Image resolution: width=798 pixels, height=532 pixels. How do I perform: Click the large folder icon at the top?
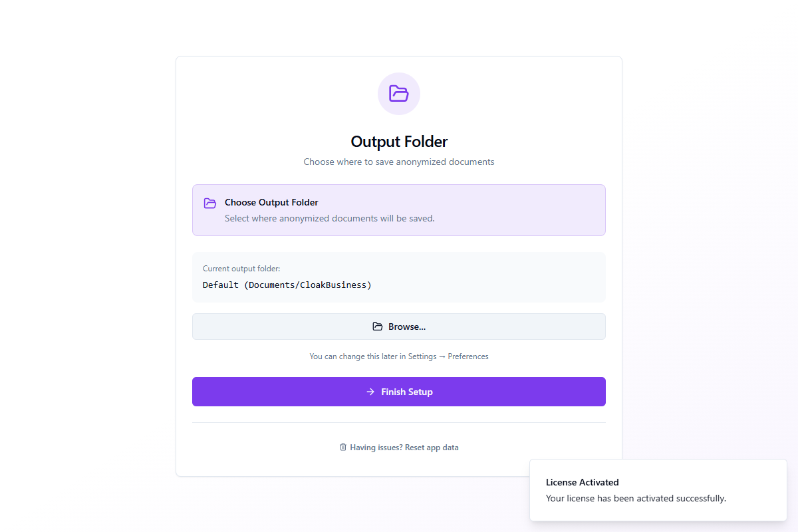click(399, 94)
